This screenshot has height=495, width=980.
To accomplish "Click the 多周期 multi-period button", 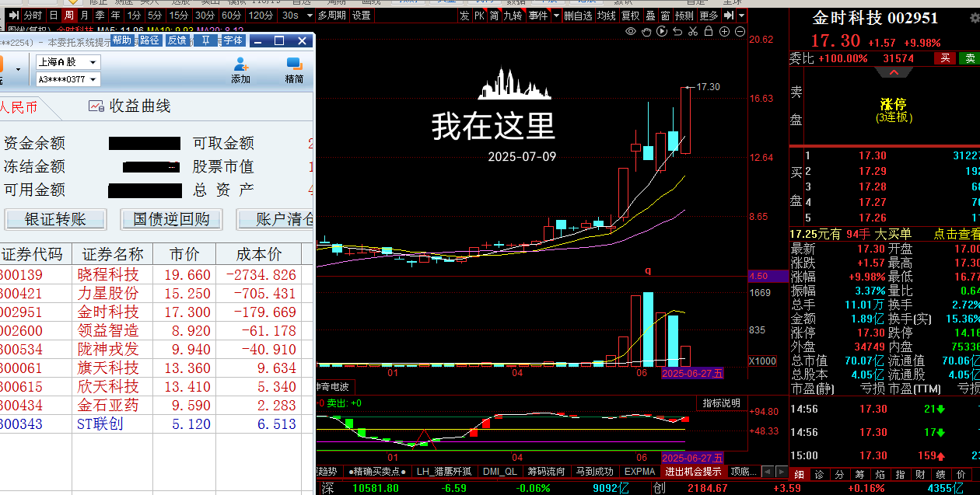I will (x=332, y=16).
